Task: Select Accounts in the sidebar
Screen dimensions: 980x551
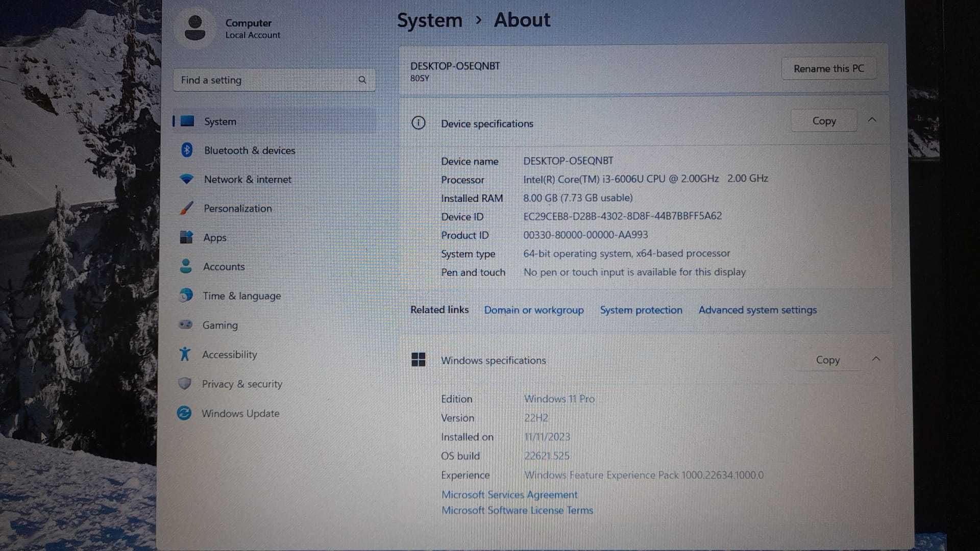Action: click(x=274, y=266)
